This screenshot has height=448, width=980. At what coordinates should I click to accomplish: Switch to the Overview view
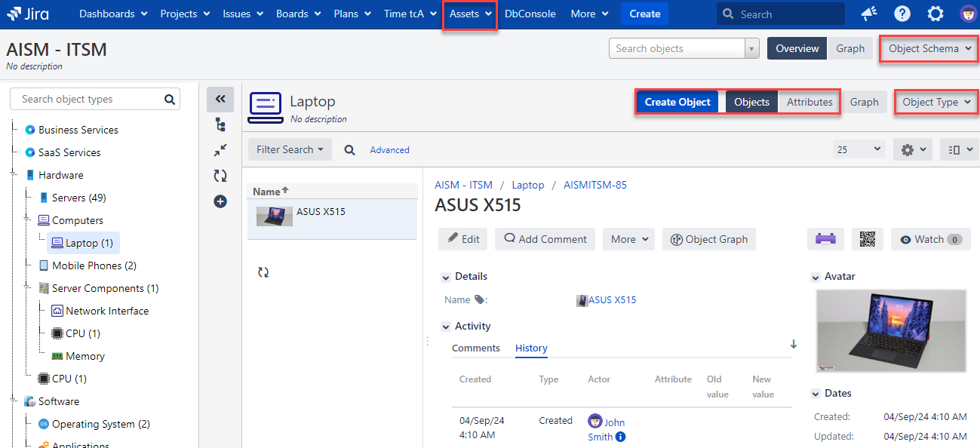[797, 48]
